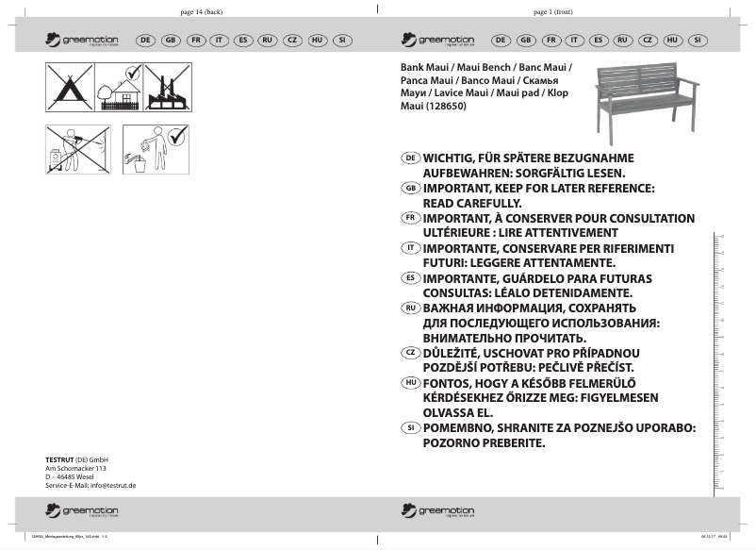Open the page 14 (back) header label
Image resolution: width=756 pixels, height=550 pixels.
[200, 11]
